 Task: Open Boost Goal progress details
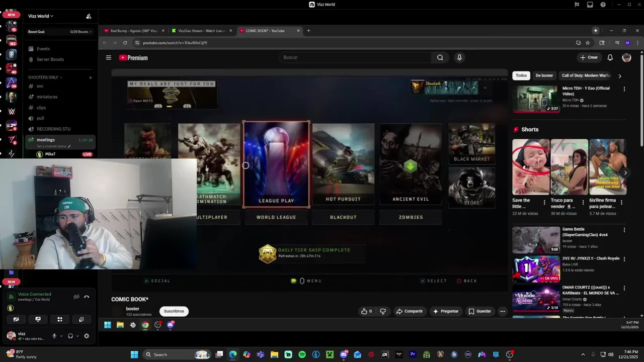[x=60, y=32]
